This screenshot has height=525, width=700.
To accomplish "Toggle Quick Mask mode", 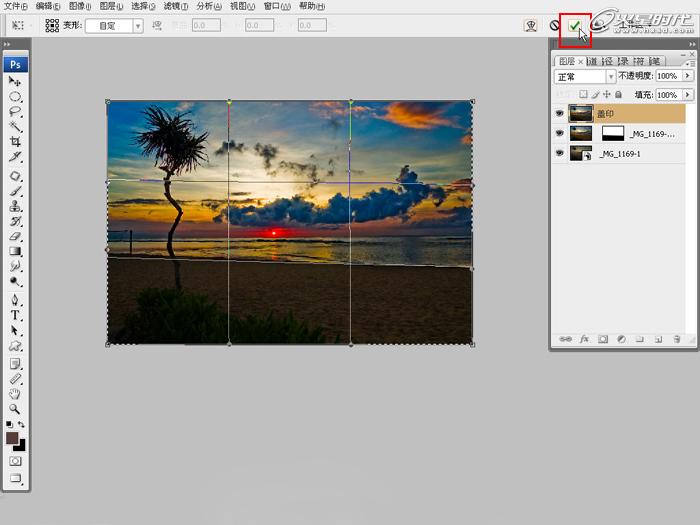I will point(15,461).
